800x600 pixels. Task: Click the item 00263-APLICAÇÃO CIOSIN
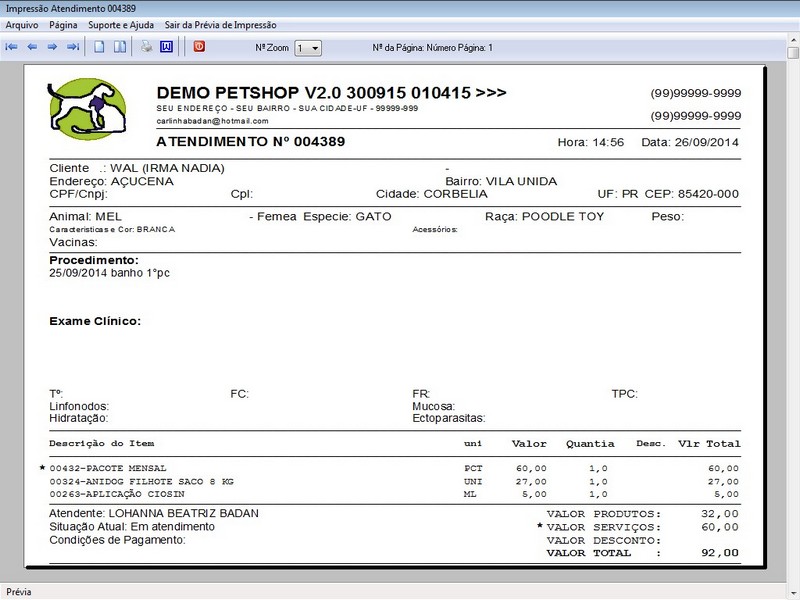[117, 494]
